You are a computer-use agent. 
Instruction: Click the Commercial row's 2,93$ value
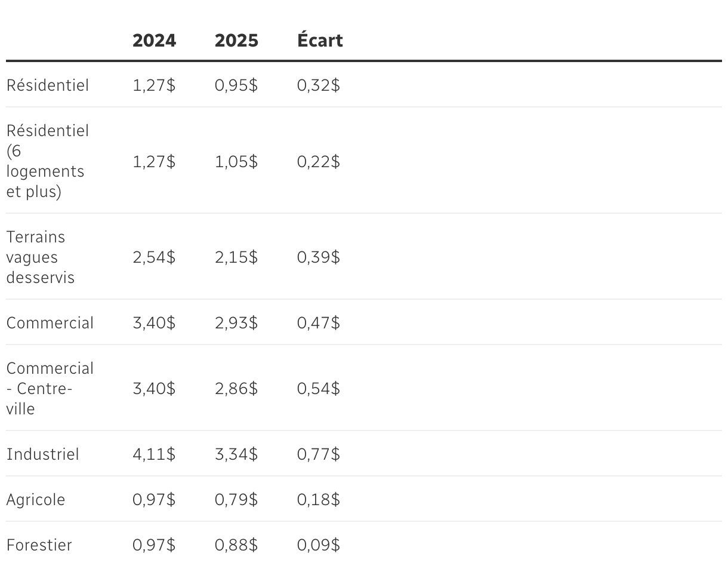pyautogui.click(x=236, y=323)
